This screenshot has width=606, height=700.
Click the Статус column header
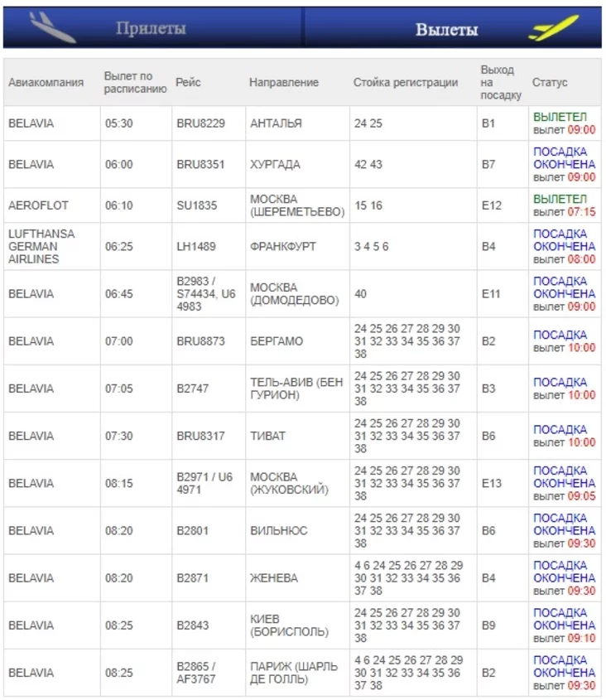[x=550, y=82]
